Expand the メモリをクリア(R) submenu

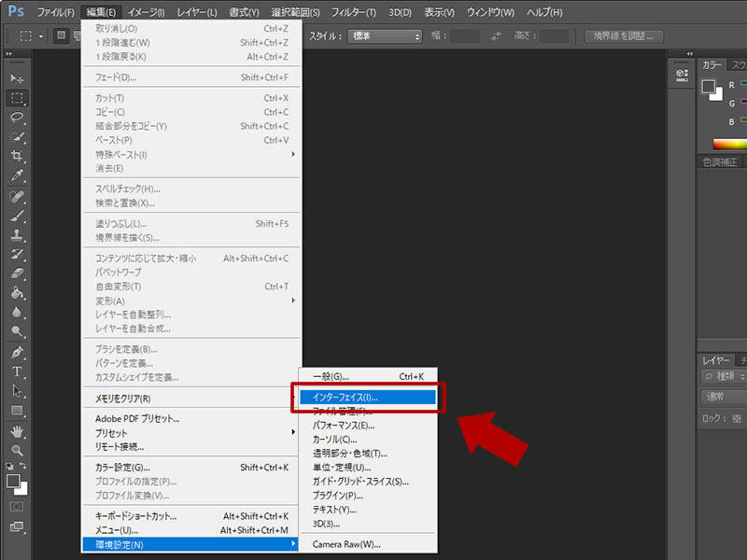(190, 399)
